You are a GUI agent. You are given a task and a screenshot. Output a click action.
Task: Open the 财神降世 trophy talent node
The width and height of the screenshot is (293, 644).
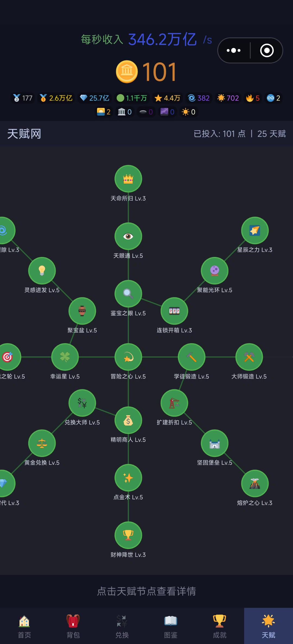click(x=128, y=535)
